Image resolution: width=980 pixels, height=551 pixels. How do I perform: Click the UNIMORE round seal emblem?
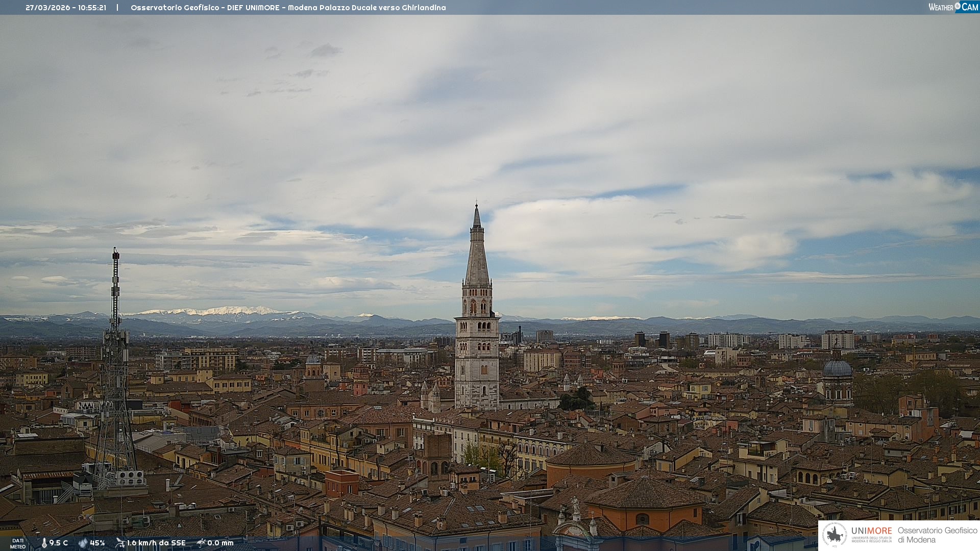tap(835, 535)
